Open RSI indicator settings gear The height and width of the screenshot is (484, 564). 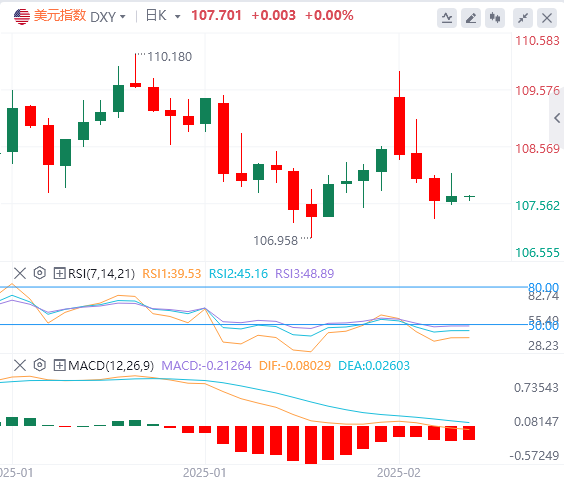click(x=40, y=273)
